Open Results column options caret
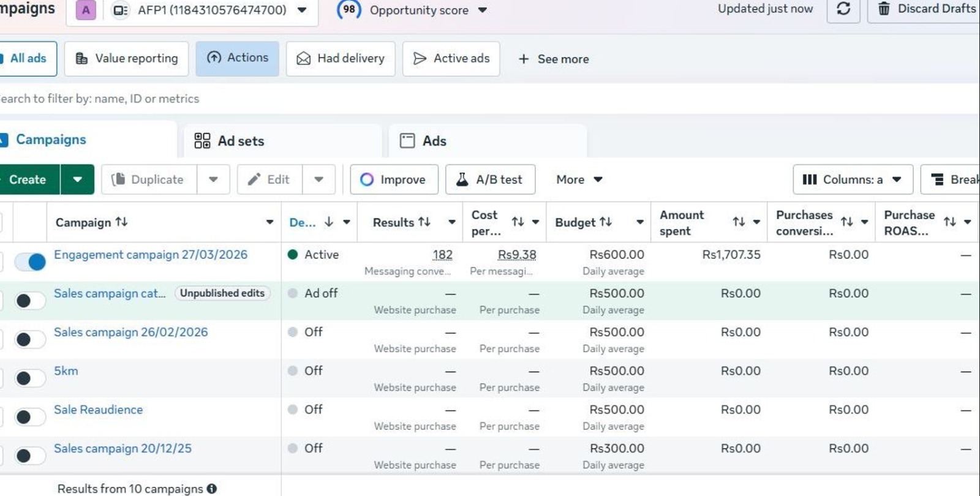The height and width of the screenshot is (496, 980). (x=452, y=222)
